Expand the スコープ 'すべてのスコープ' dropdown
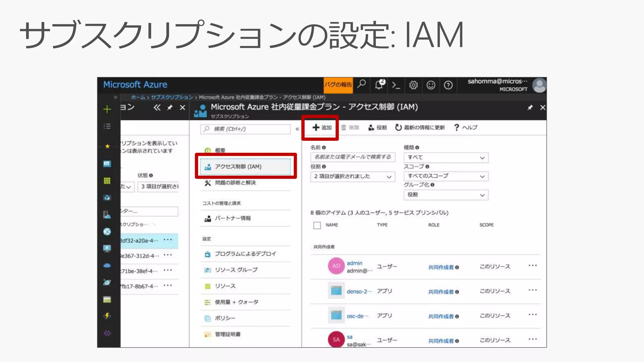The image size is (644, 362). pos(446,176)
